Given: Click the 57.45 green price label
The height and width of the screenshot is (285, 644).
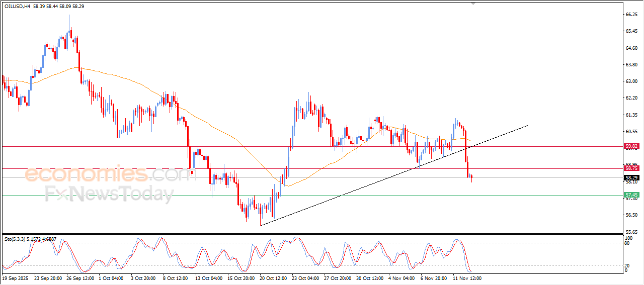Looking at the screenshot, I should [631, 195].
